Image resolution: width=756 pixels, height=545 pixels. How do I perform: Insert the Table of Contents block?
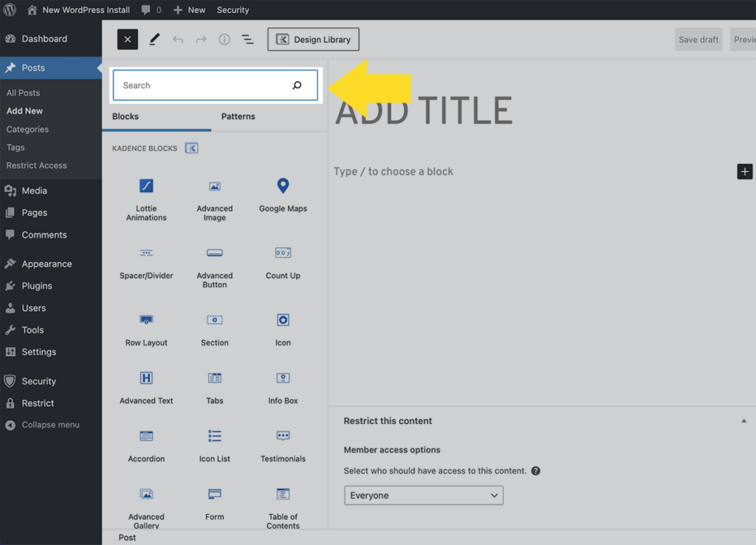(283, 507)
